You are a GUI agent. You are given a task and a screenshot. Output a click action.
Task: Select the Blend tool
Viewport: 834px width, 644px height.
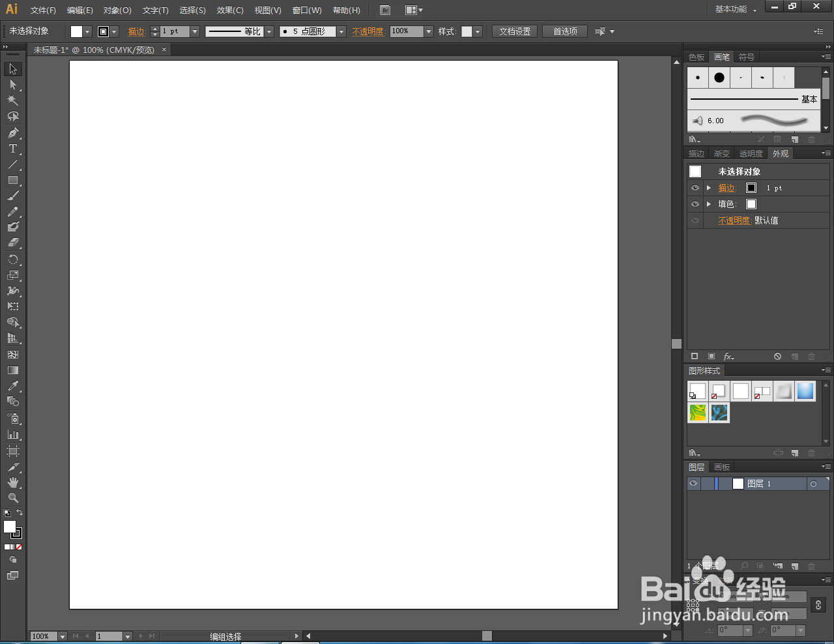pos(13,402)
